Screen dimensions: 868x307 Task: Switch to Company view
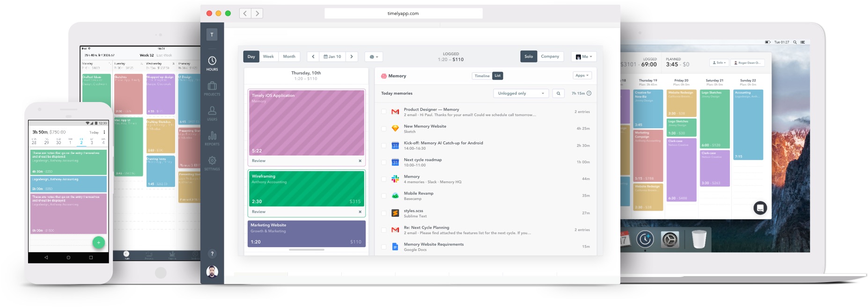pos(550,57)
